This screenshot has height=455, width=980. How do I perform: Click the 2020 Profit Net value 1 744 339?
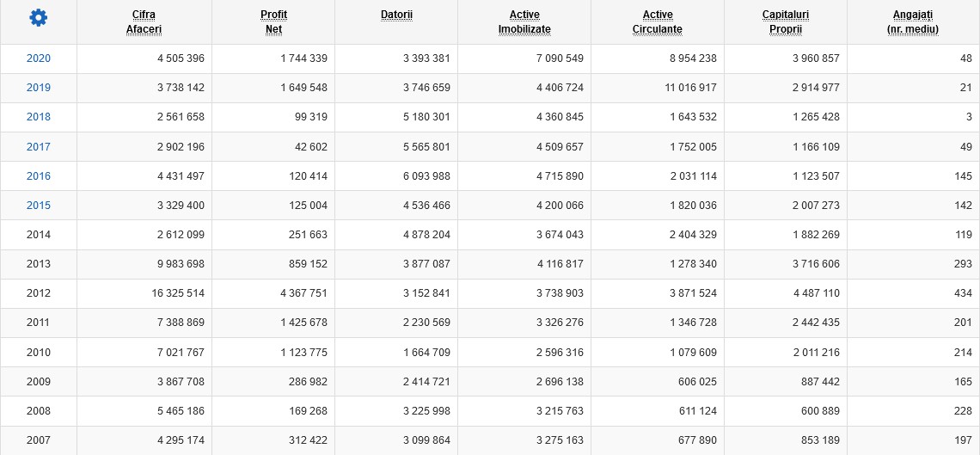[x=303, y=58]
